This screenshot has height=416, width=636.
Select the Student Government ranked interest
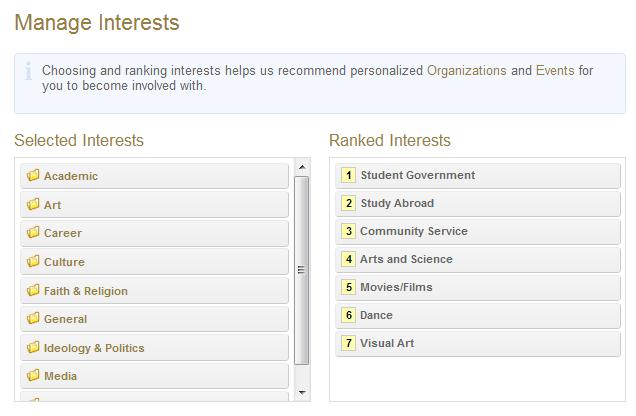click(417, 175)
